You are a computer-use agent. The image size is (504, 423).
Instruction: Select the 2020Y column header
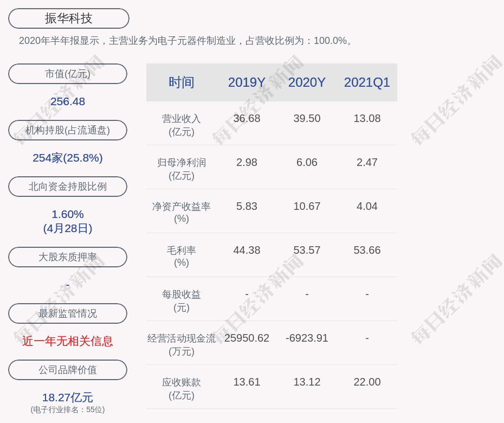[307, 82]
